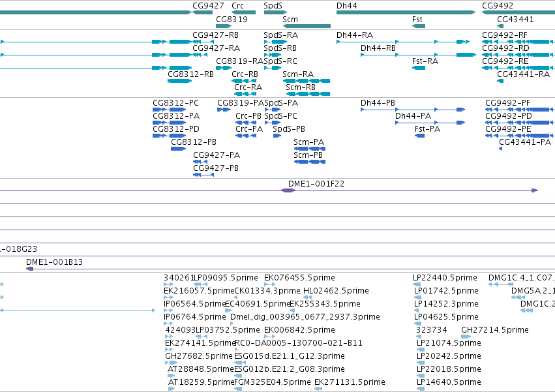Click the Crc gene feature
555x392 pixels.
click(243, 12)
